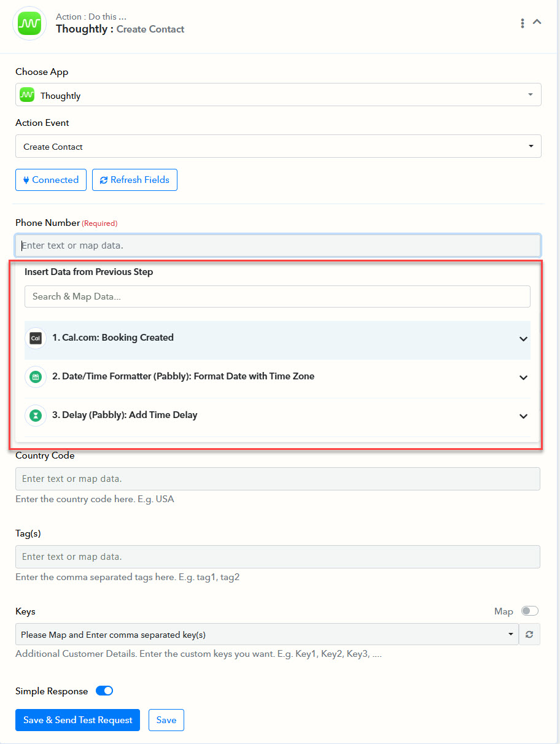Expand the Add Time Delay chevron

[x=523, y=416]
